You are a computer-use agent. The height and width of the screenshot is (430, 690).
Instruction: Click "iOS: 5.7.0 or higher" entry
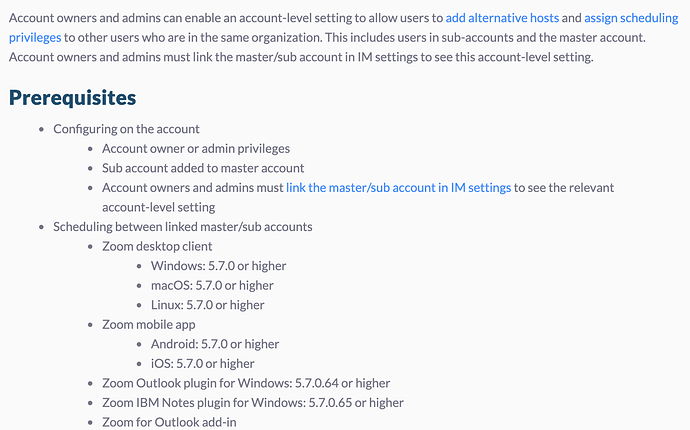click(202, 364)
